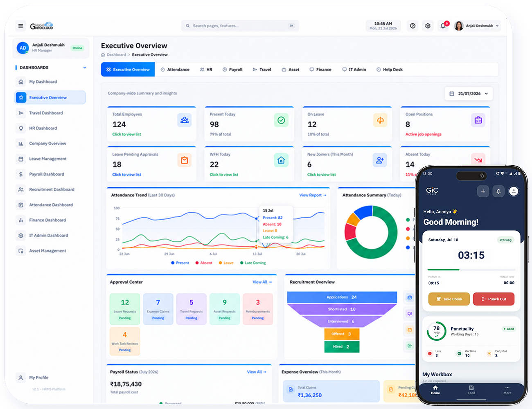Click Dashboard in the breadcrumb
Viewport: 532px width, 409px height.
coord(116,55)
